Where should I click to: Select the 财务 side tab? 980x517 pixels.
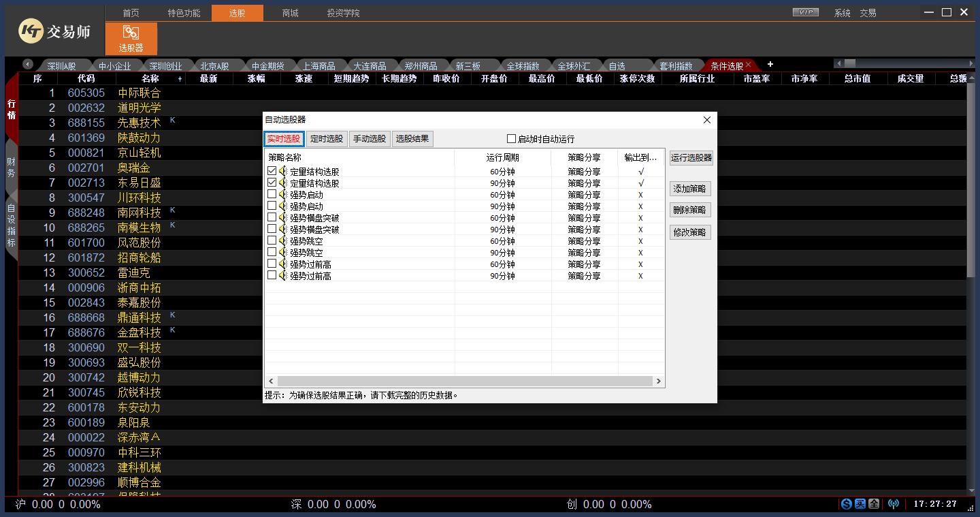tap(11, 168)
